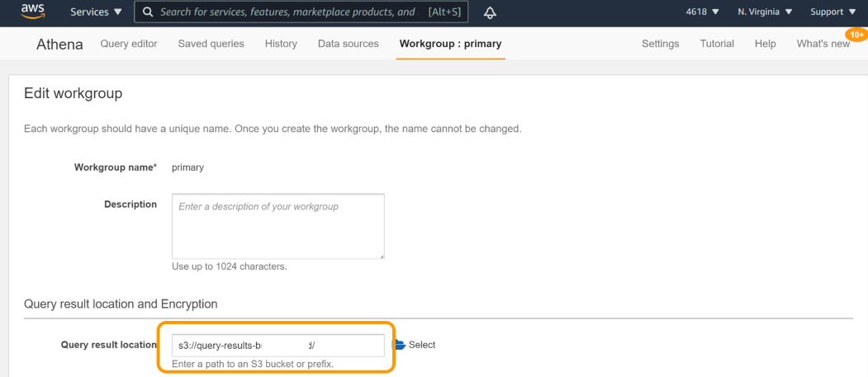
Task: Open the Saved queries tab
Action: [x=211, y=44]
